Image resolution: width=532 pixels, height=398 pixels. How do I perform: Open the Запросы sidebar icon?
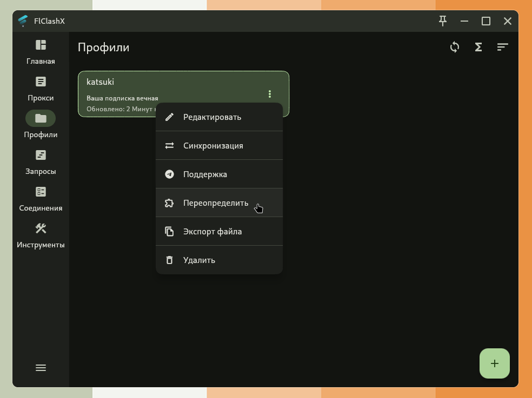41,156
